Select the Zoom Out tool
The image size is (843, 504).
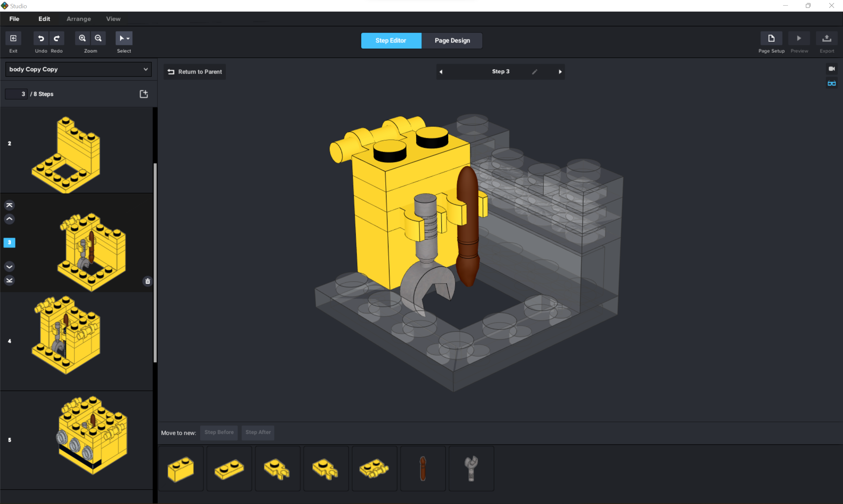pos(98,39)
